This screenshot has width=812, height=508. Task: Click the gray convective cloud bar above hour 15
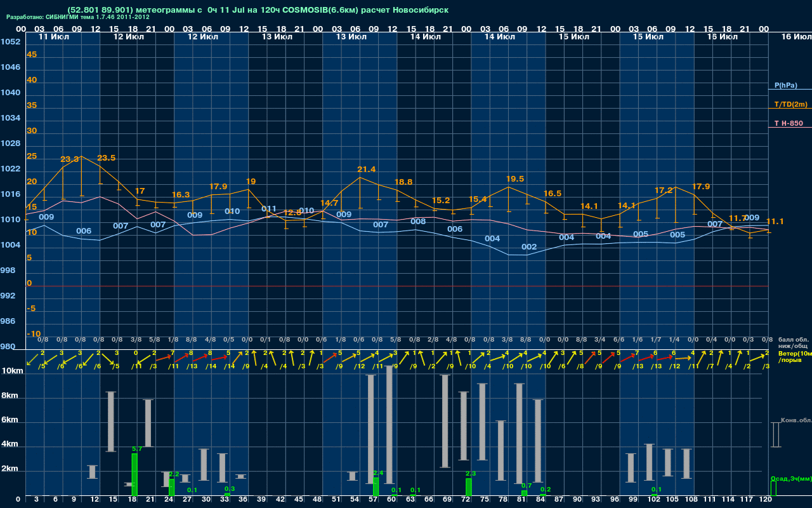111,422
